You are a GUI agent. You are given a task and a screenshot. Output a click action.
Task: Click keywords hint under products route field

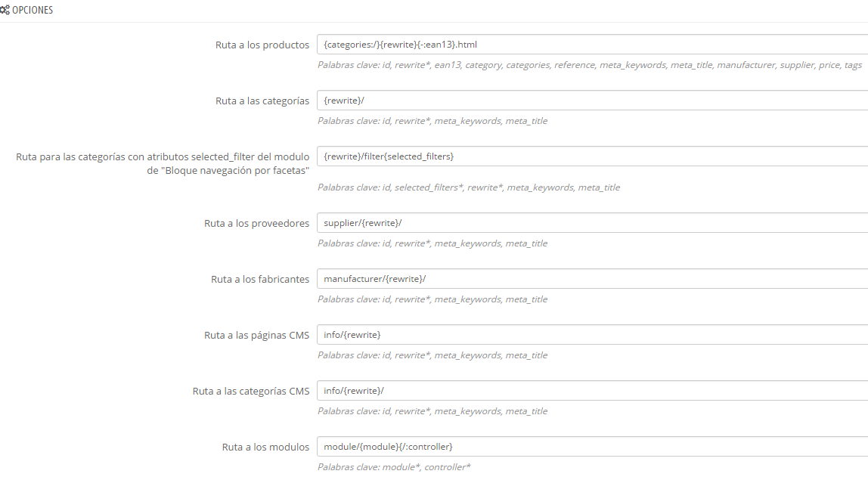click(590, 65)
